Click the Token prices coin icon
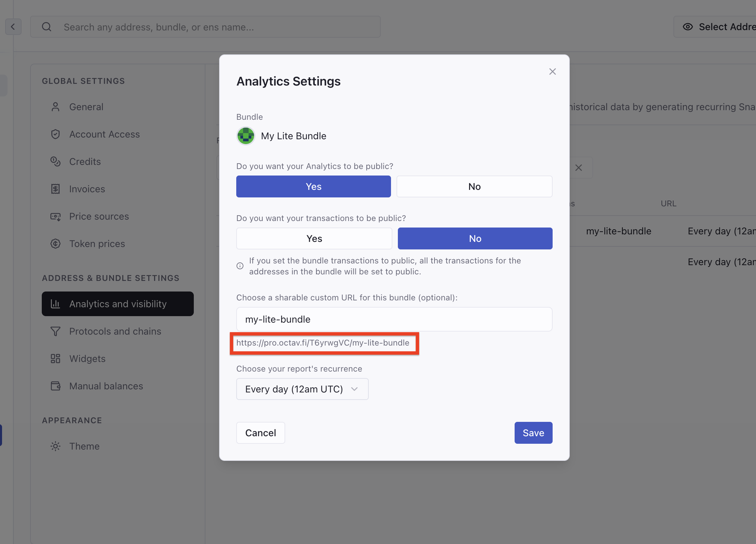Viewport: 756px width, 544px height. [x=55, y=244]
